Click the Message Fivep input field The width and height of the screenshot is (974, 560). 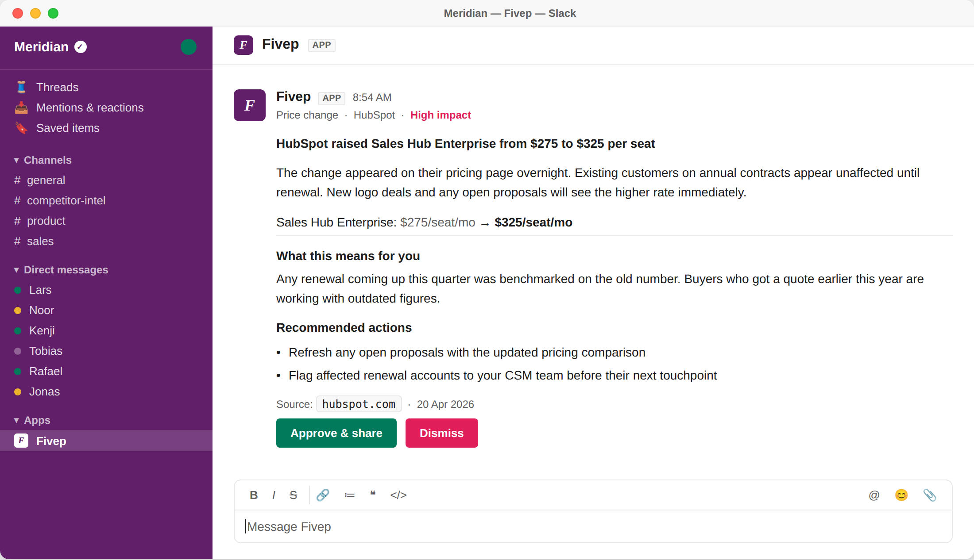click(593, 527)
